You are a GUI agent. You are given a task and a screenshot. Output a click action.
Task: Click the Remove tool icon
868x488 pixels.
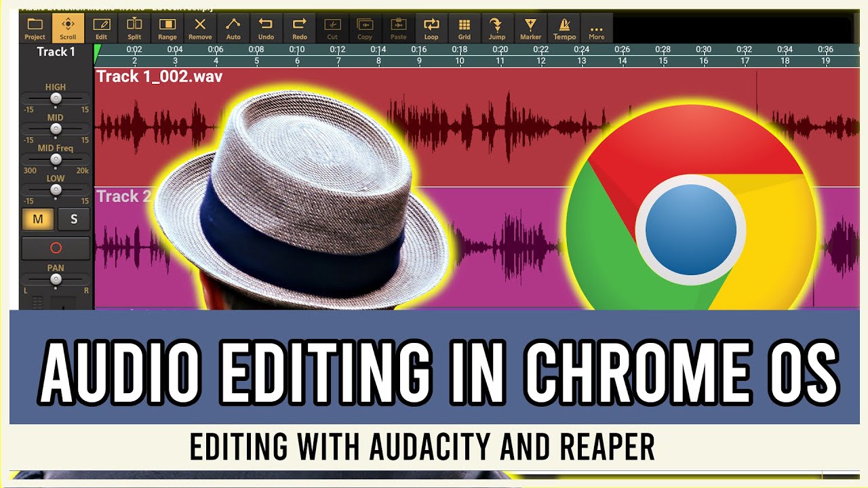pyautogui.click(x=200, y=28)
